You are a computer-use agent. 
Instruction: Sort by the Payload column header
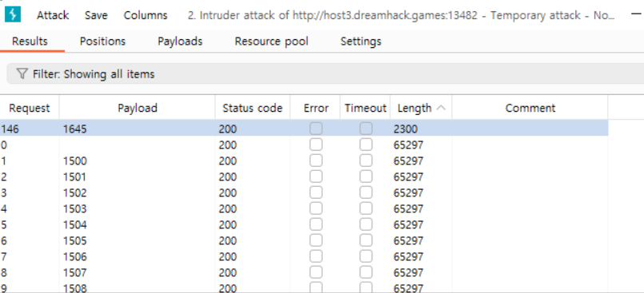pos(137,108)
